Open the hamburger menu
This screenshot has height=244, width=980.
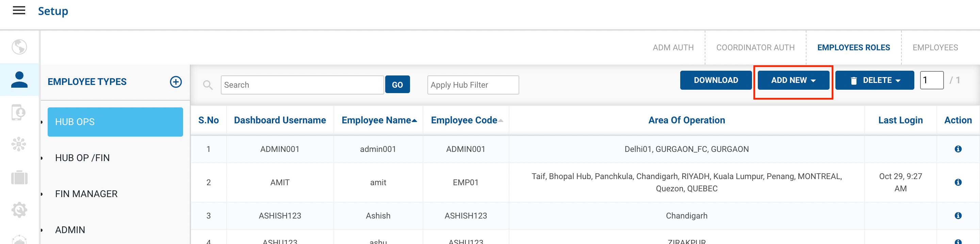[x=19, y=11]
